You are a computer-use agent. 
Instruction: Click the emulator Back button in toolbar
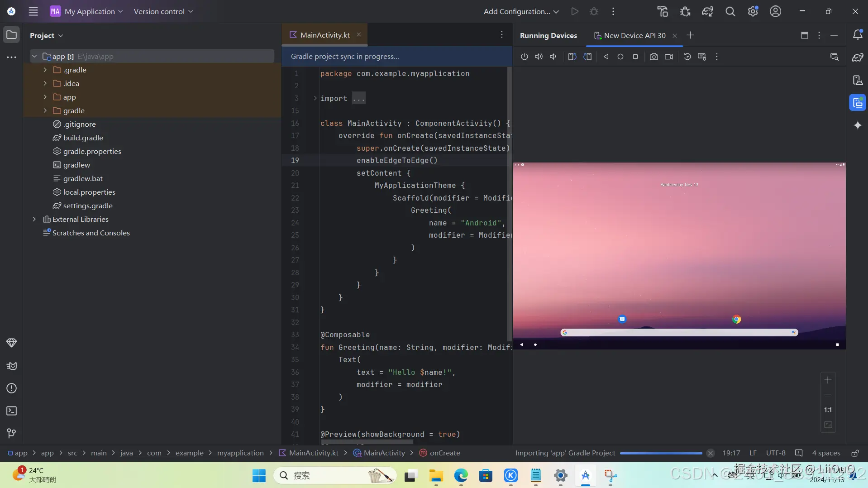606,57
